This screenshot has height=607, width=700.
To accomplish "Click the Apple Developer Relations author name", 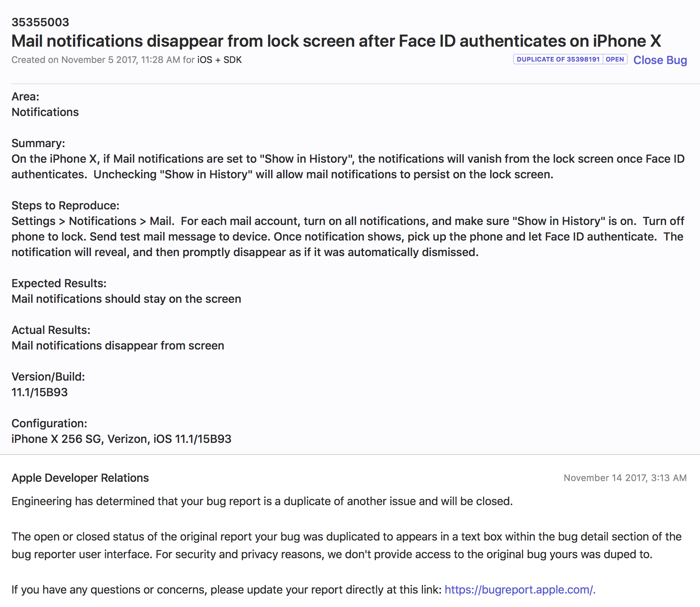I will pos(80,478).
